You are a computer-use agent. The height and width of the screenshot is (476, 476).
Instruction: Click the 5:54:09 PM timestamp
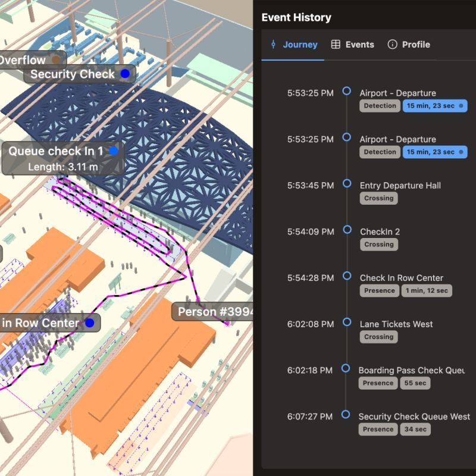coord(311,231)
